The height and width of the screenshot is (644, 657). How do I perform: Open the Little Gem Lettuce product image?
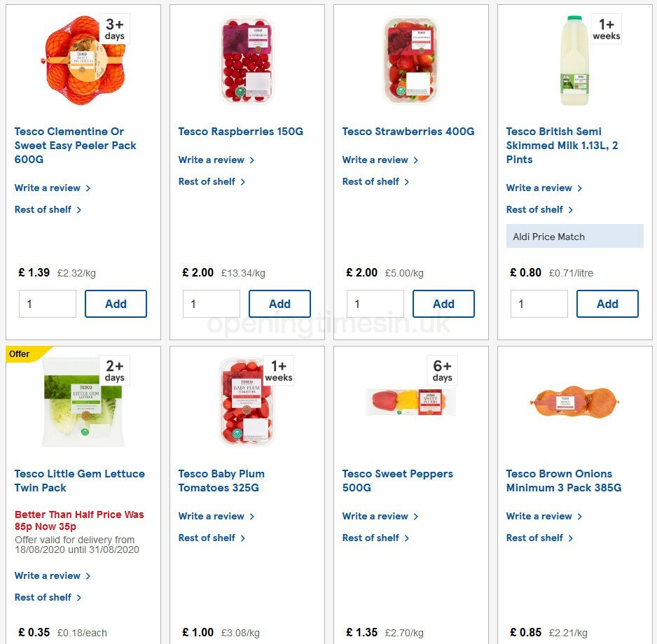(x=83, y=401)
